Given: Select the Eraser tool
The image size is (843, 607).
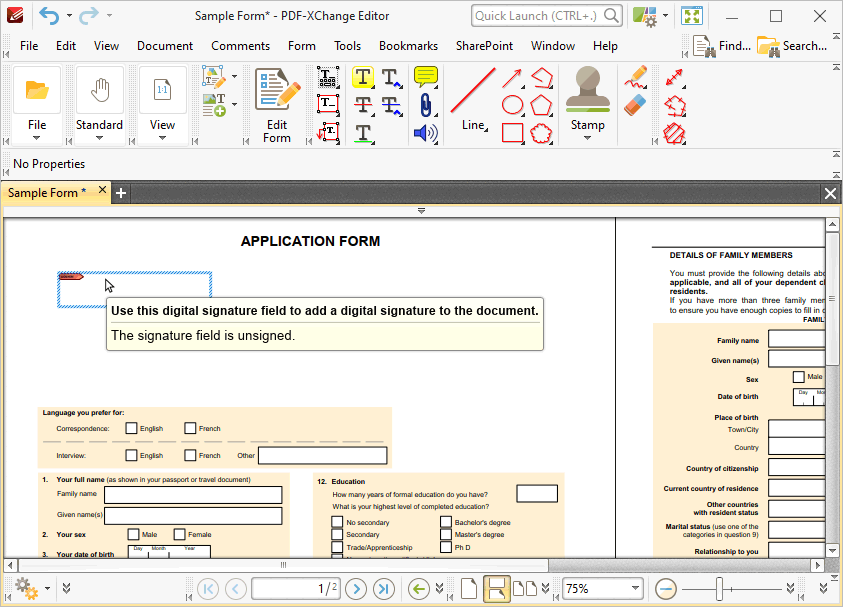Looking at the screenshot, I should click(x=635, y=105).
